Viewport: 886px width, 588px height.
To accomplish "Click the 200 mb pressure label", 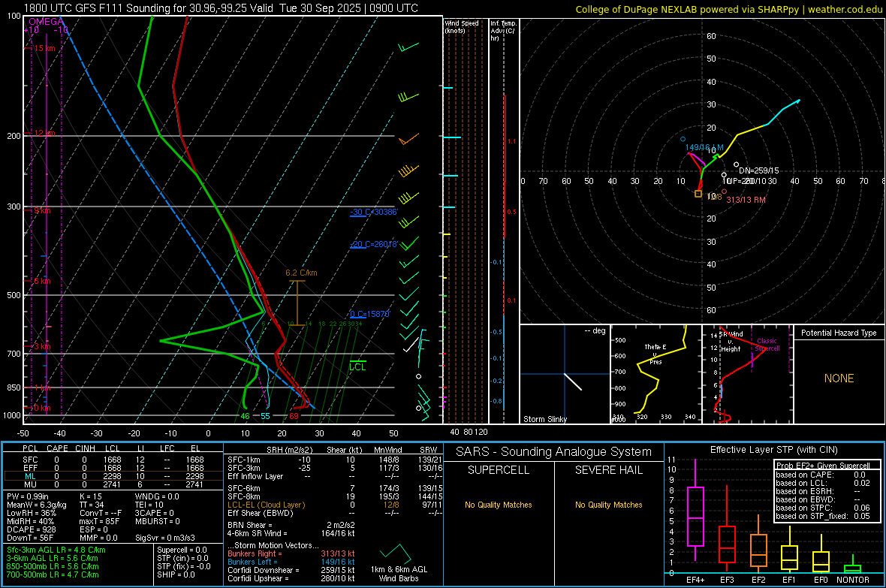I will point(14,136).
